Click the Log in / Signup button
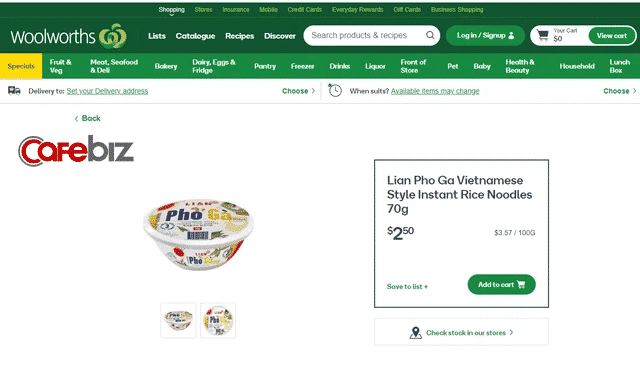 point(485,36)
